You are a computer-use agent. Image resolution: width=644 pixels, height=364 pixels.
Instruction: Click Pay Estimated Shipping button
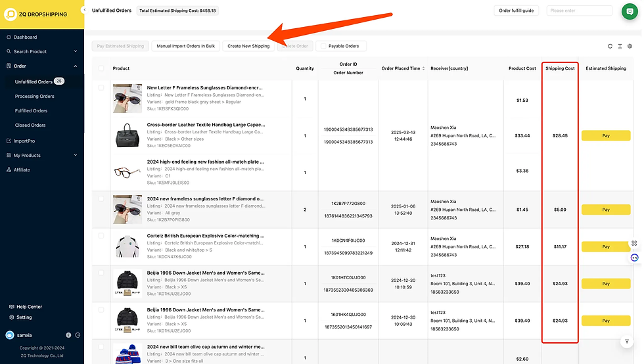point(120,46)
